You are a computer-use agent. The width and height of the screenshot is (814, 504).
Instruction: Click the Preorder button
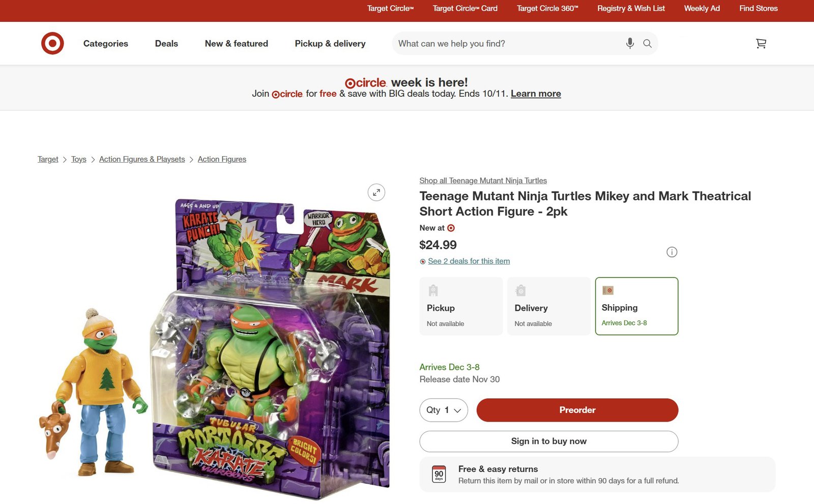pyautogui.click(x=577, y=410)
